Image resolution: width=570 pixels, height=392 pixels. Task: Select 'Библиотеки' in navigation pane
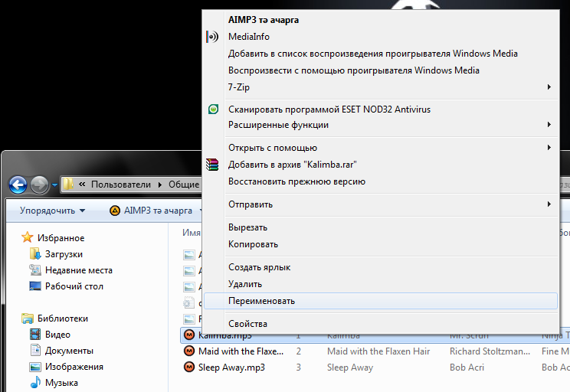click(63, 318)
